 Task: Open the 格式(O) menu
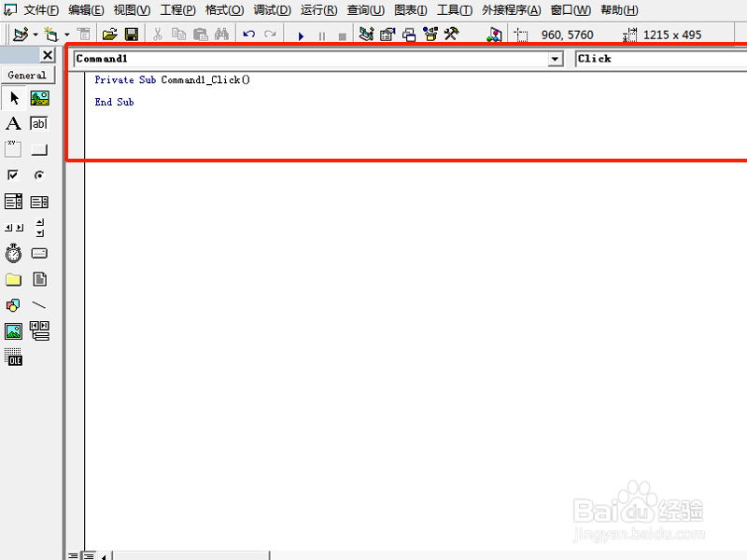(224, 10)
